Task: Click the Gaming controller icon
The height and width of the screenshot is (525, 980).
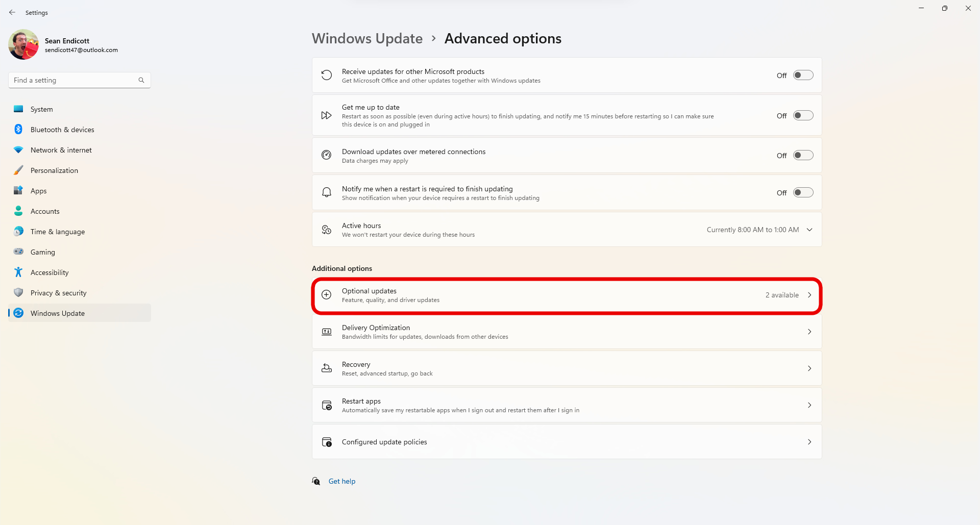Action: tap(18, 252)
